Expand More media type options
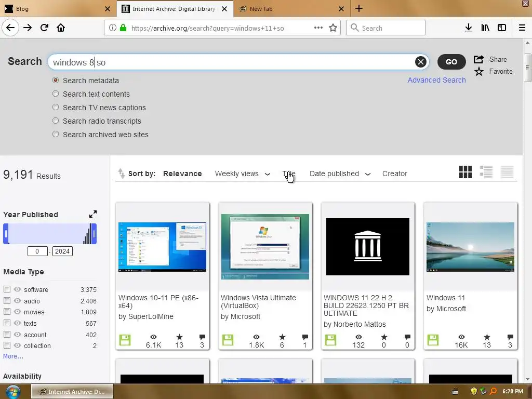This screenshot has width=532, height=399. pos(13,356)
